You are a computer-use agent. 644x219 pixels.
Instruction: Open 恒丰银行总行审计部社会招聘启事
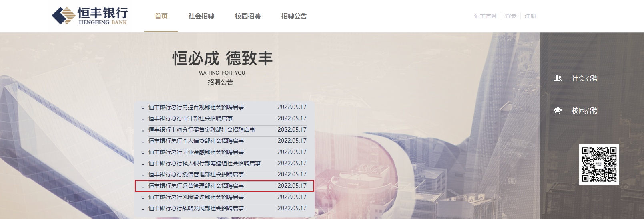191,118
